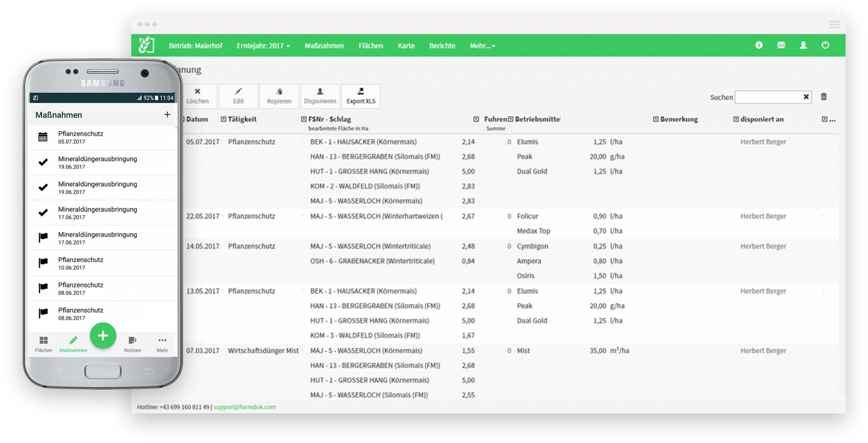Click KOM - 2 - WALDFELD (Silomais (FM)) cell

pyautogui.click(x=365, y=186)
